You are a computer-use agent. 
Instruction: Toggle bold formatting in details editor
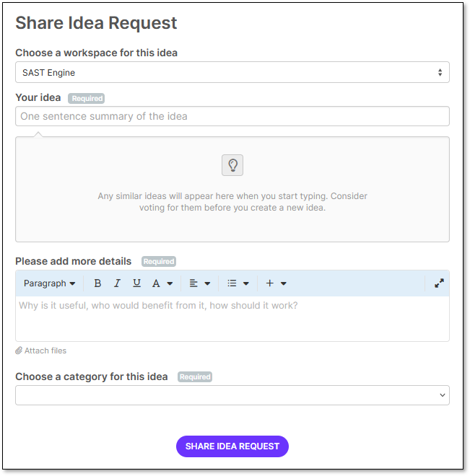[x=97, y=283]
